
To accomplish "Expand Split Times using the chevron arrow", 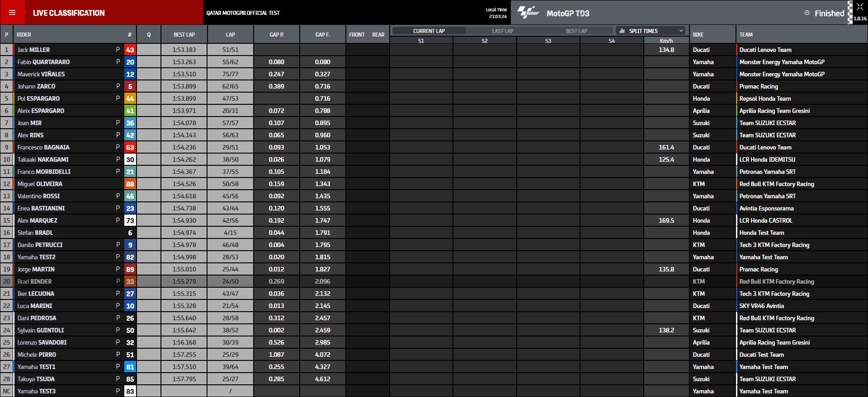I will pos(681,31).
